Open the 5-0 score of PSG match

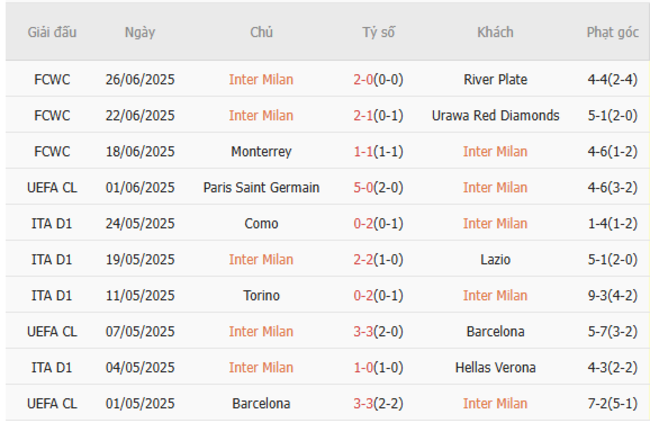point(364,187)
